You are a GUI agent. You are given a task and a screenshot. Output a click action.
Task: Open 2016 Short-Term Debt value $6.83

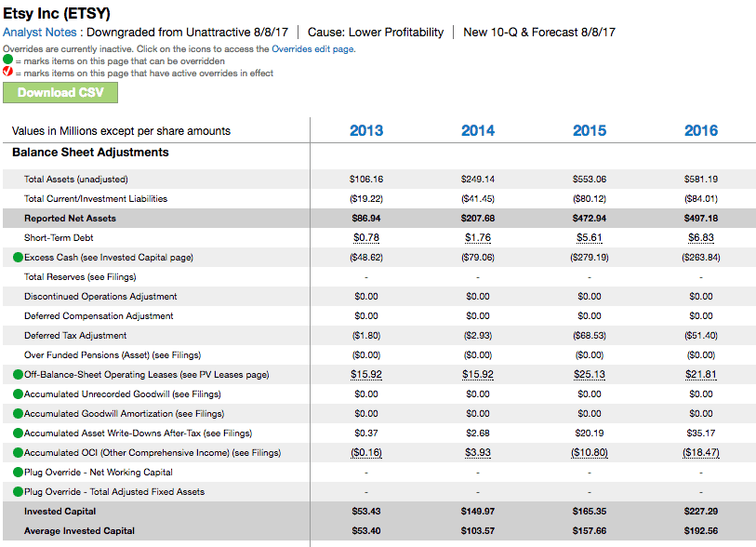pyautogui.click(x=701, y=238)
